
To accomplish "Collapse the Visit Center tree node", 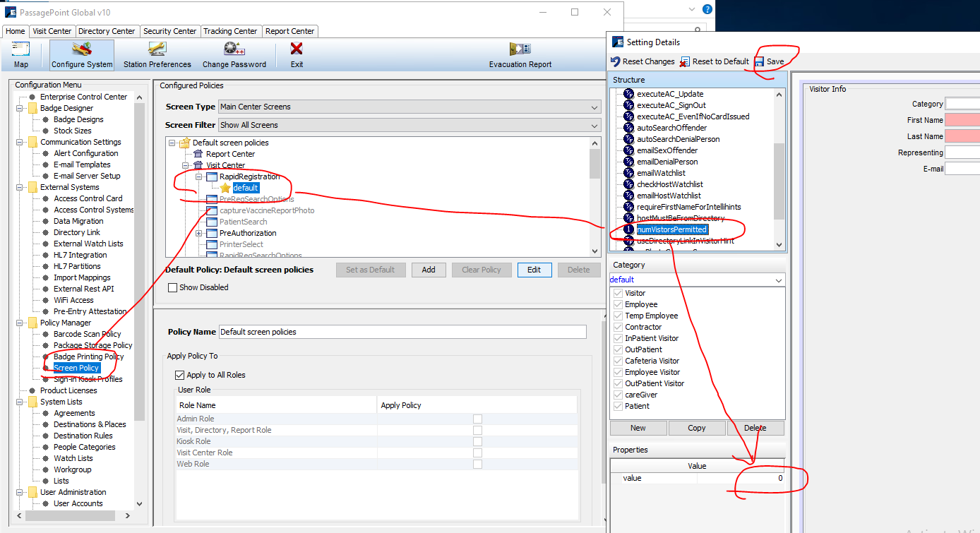I will (186, 165).
